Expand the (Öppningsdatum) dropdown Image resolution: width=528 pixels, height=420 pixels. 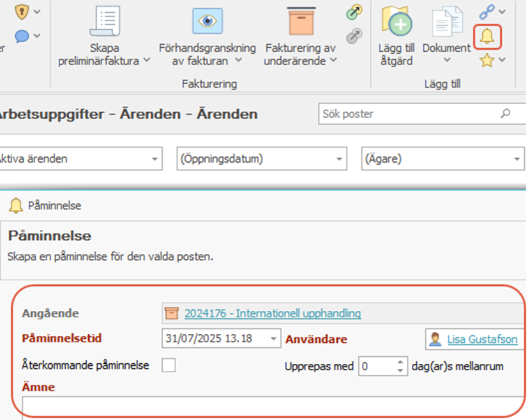click(338, 159)
